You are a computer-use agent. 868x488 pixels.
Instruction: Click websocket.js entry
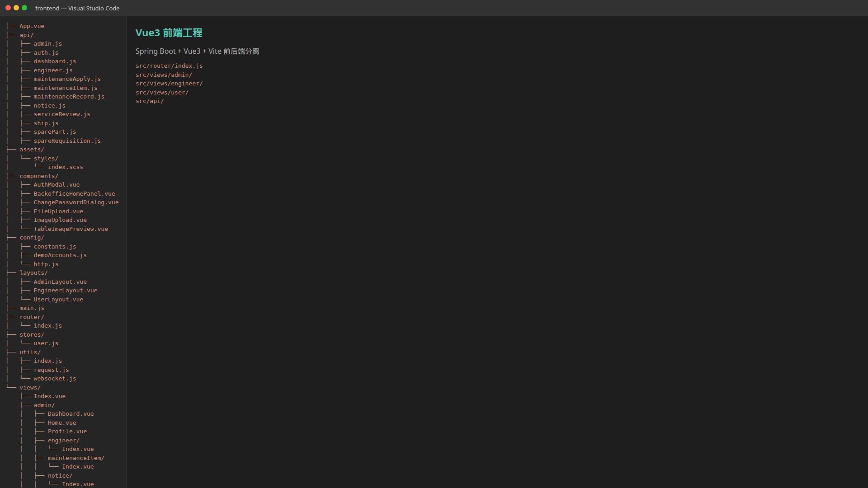[x=55, y=379]
